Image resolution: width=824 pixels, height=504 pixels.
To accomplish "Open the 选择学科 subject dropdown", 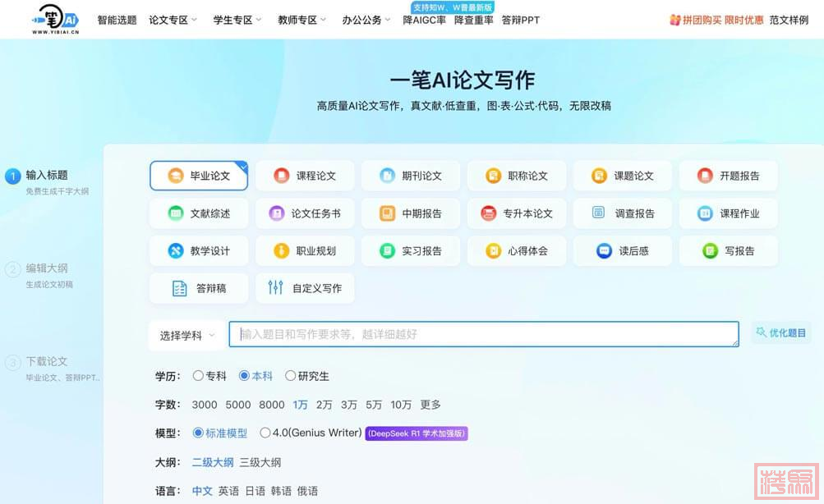I will (186, 335).
